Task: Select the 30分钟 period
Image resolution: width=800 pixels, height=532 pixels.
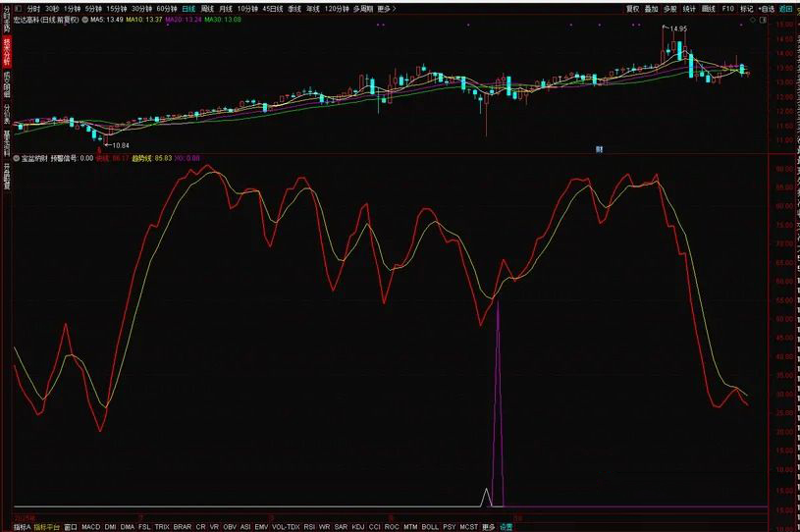Action: pos(141,9)
